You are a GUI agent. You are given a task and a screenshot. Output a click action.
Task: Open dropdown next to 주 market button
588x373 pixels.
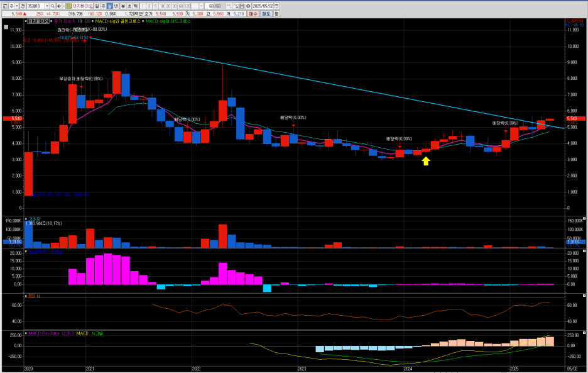[17, 6]
